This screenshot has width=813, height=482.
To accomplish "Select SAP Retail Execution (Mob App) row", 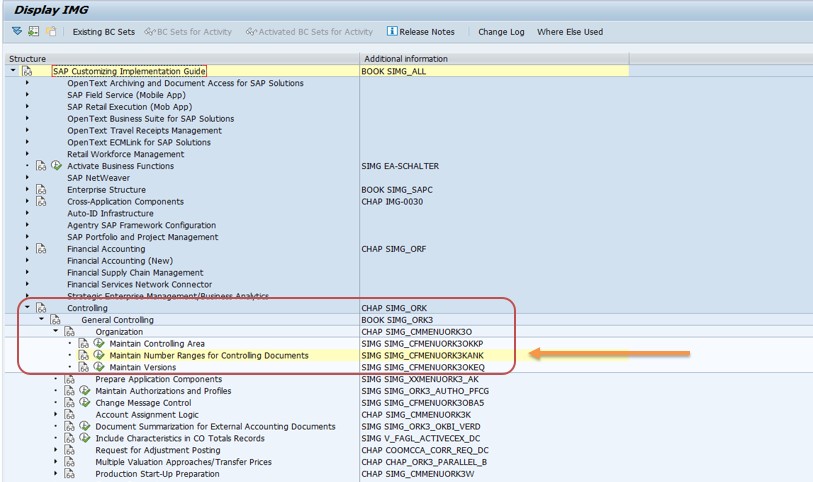I will (129, 107).
